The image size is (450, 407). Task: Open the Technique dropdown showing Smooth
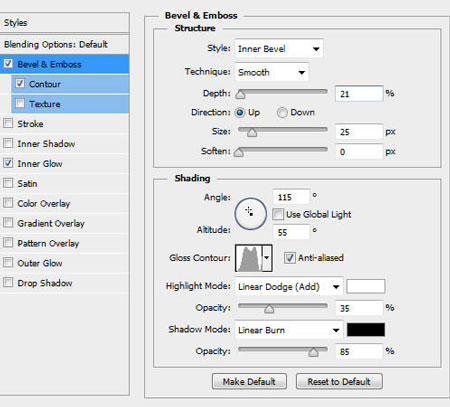coord(272,72)
